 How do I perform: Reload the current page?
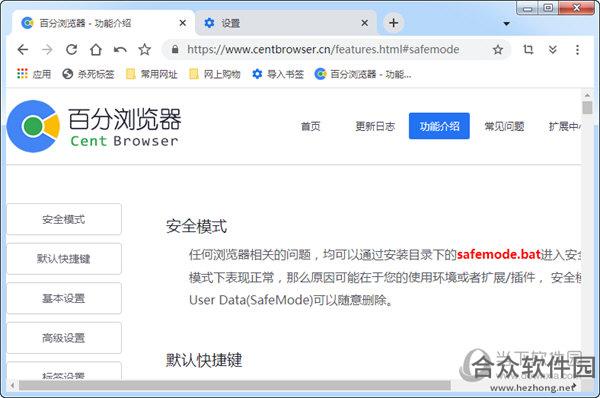pyautogui.click(x=72, y=49)
